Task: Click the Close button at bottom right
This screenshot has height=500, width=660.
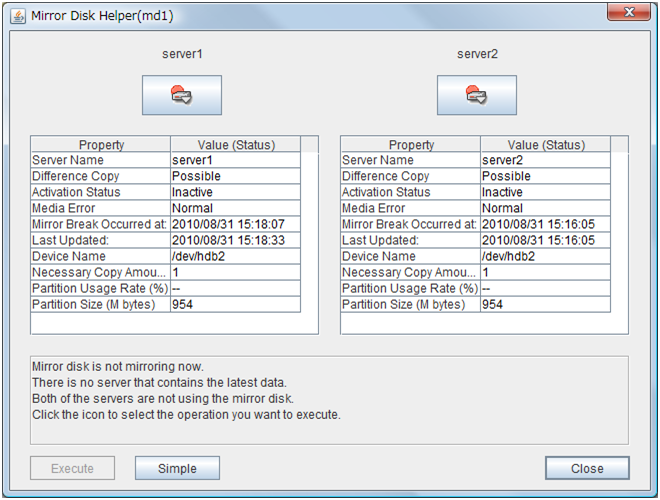Action: [587, 468]
